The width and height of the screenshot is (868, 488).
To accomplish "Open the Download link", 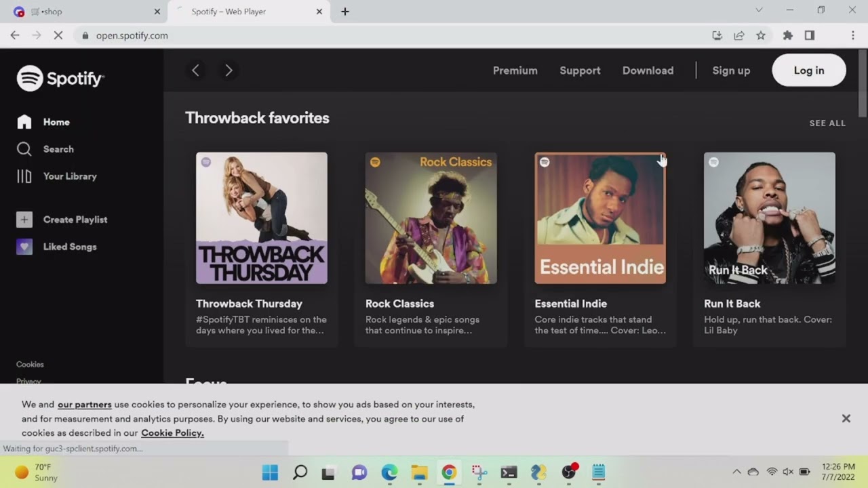I will click(648, 70).
